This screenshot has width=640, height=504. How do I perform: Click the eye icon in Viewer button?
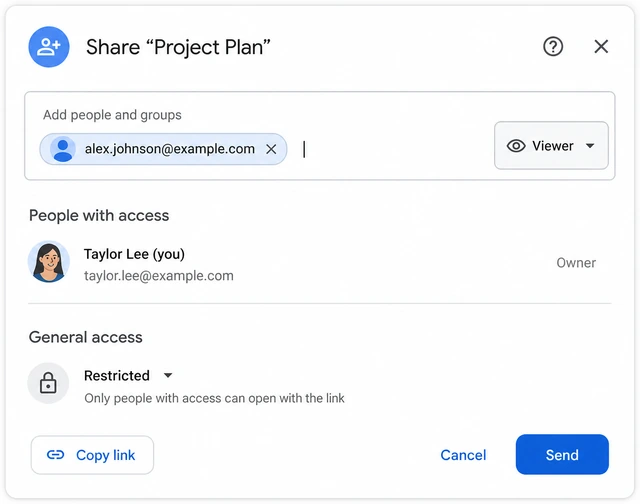pos(516,146)
